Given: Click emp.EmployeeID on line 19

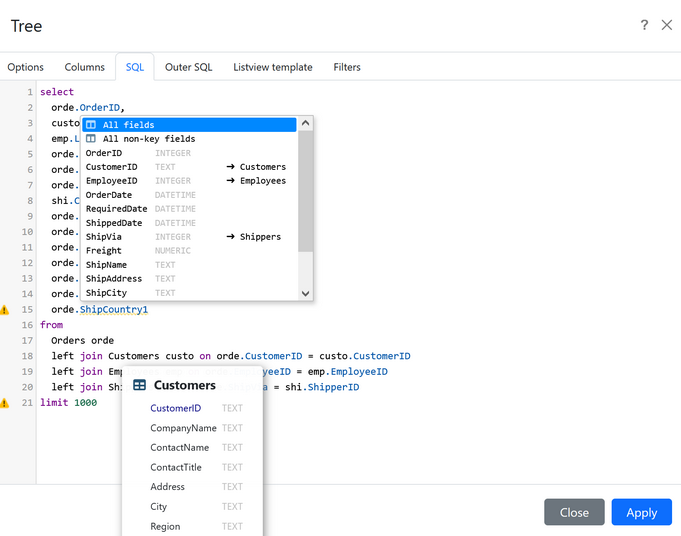Looking at the screenshot, I should (x=348, y=372).
